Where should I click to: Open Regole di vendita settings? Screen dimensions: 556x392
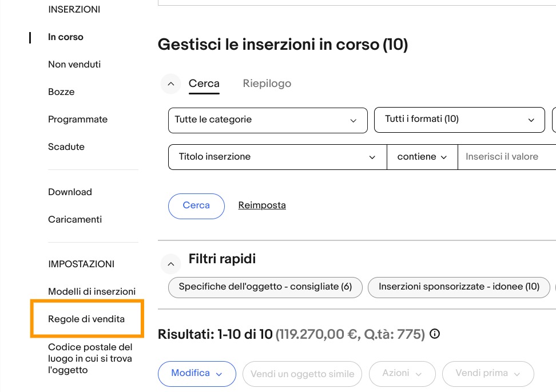pos(86,319)
